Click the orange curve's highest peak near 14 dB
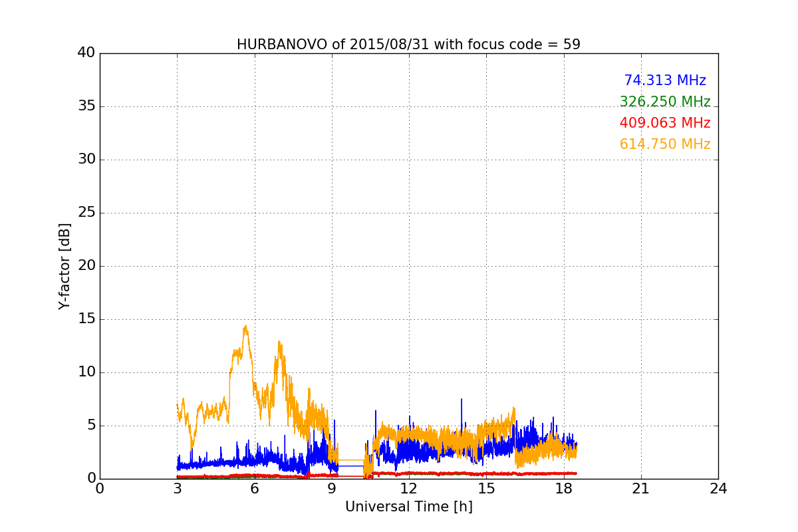This screenshot has width=798, height=532. tap(246, 327)
